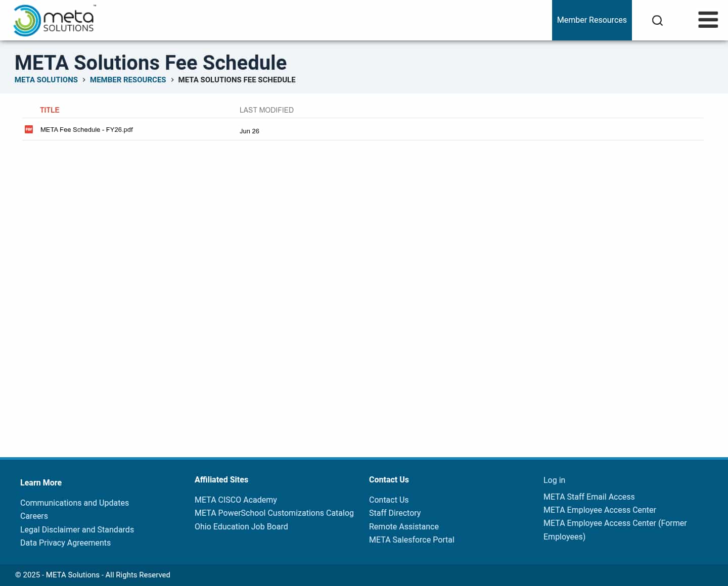Screen dimensions: 728x586
Task: Open META PowerSchool Customizations Catalog
Action: click(x=274, y=513)
